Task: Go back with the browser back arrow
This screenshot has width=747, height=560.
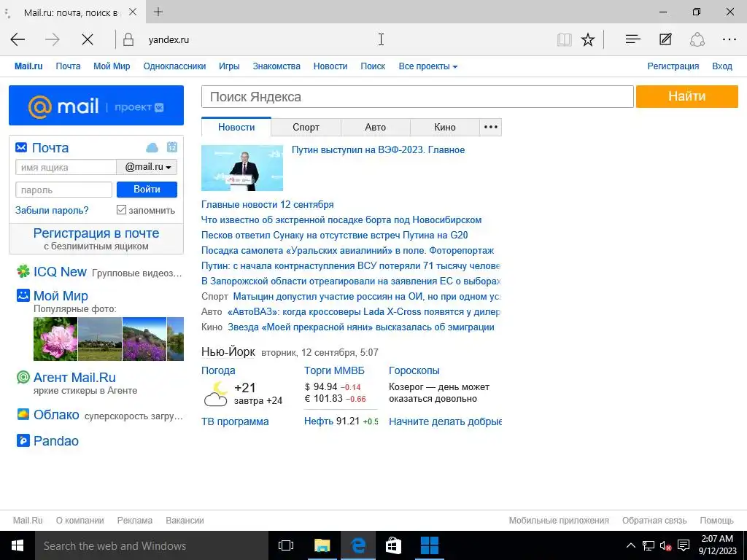Action: (18, 39)
